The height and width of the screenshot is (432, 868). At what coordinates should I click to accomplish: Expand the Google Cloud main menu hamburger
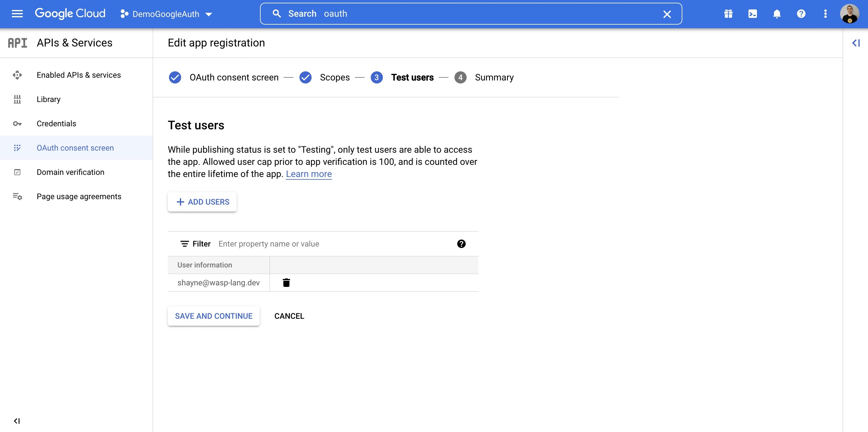17,14
